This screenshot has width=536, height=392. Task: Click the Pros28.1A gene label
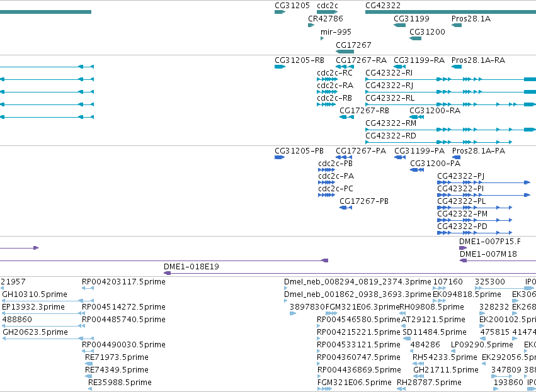click(x=471, y=19)
